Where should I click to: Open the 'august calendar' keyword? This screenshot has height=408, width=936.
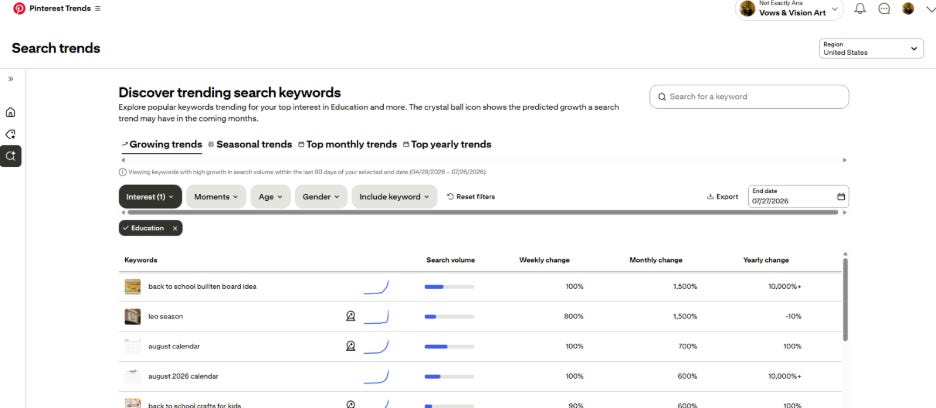click(174, 346)
